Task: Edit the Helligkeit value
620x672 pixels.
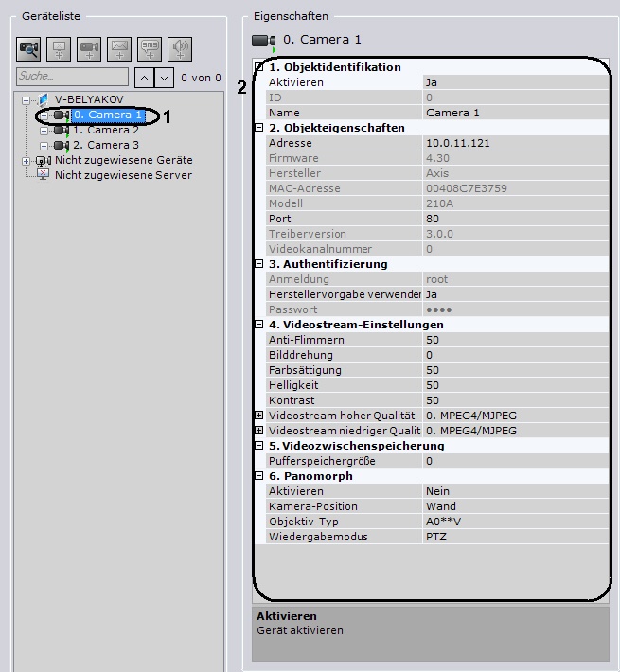Action: (516, 385)
